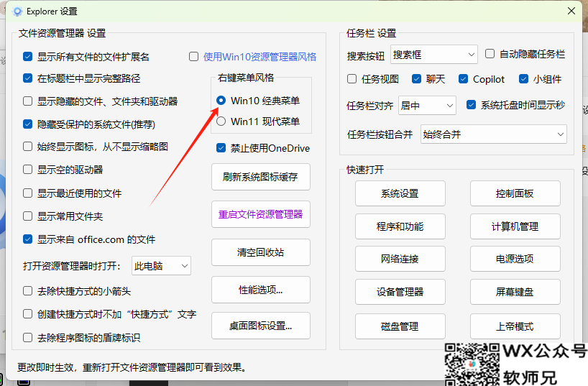Image resolution: width=588 pixels, height=386 pixels.
Task: Open 电源选项
Action: (515, 259)
